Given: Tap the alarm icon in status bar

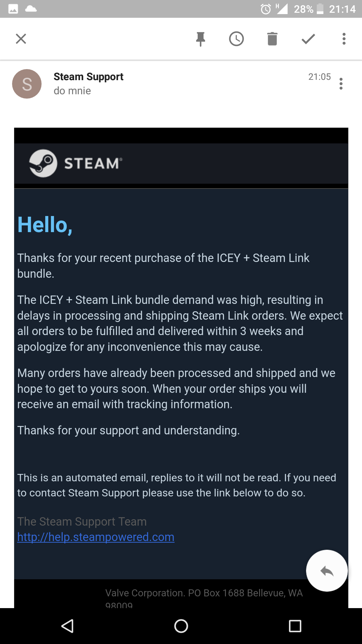Looking at the screenshot, I should coord(265,9).
